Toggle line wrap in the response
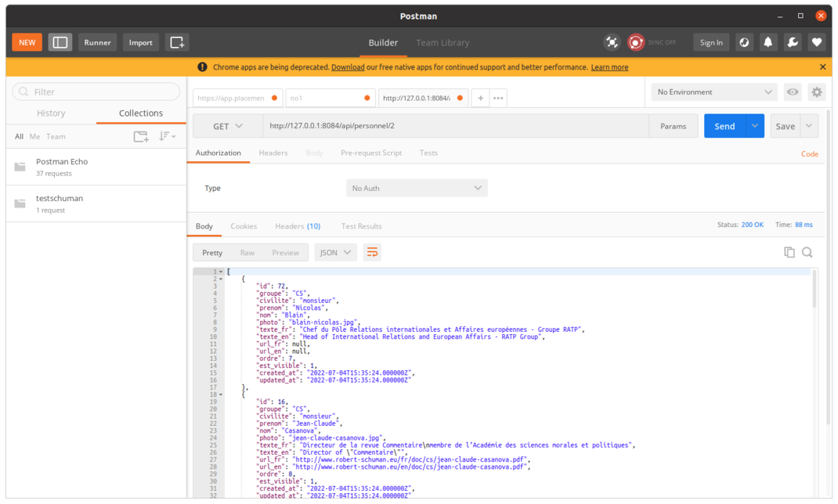The image size is (838, 504). point(372,252)
